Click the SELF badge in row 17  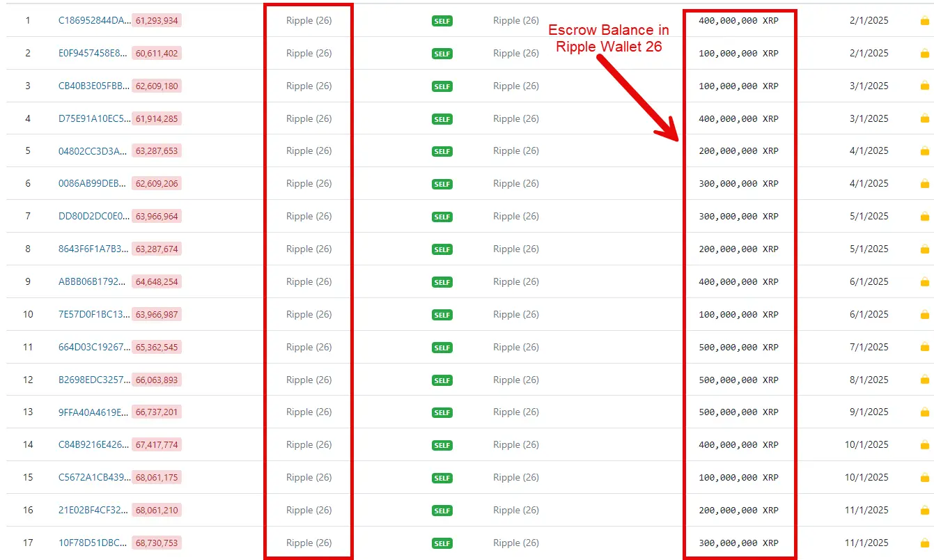click(442, 543)
